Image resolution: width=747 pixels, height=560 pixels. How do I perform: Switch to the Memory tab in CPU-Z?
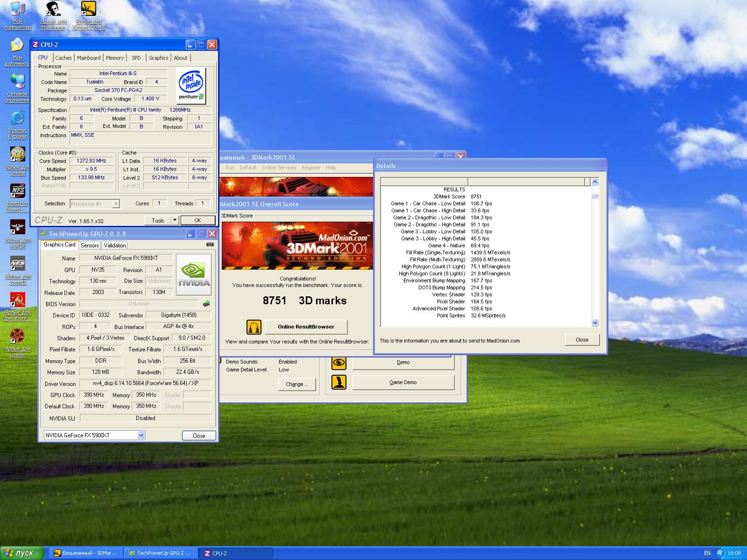[x=115, y=58]
